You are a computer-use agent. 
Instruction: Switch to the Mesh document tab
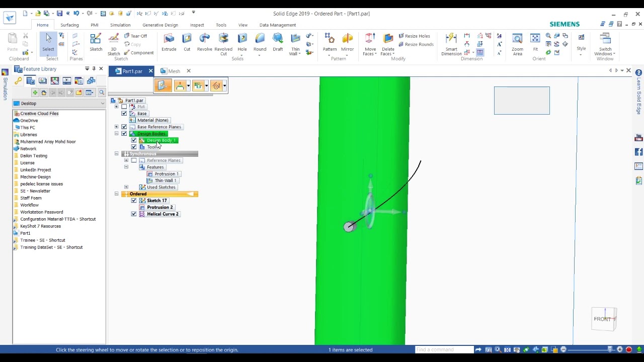(x=174, y=71)
